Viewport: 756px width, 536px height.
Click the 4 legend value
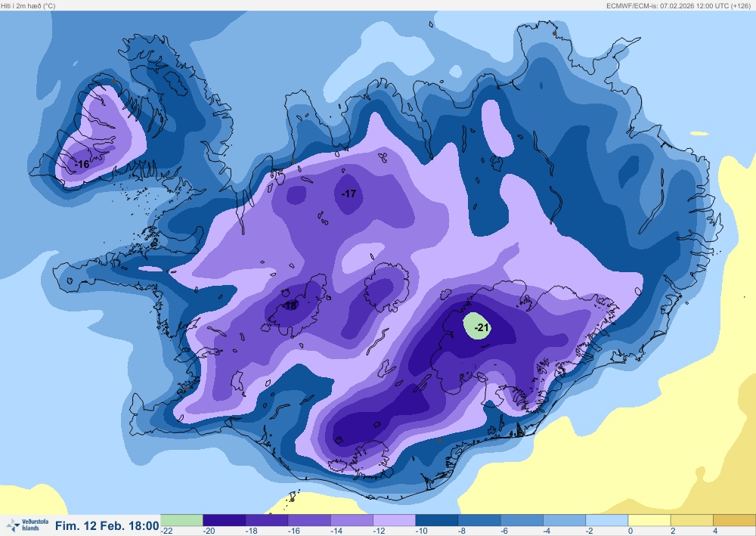(715, 531)
